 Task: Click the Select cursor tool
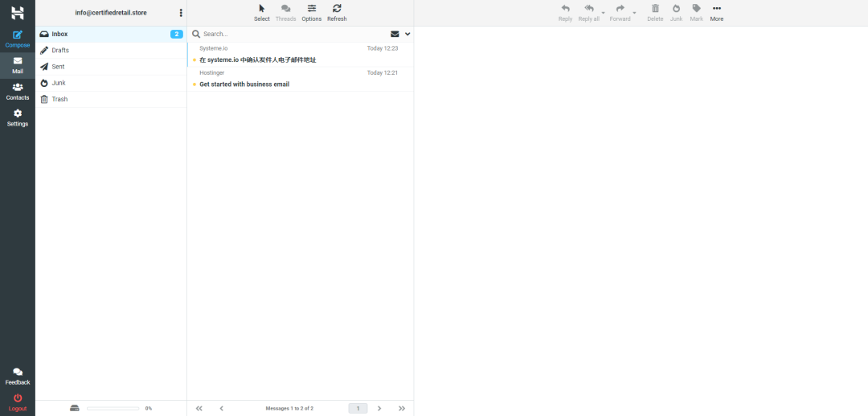point(262,13)
